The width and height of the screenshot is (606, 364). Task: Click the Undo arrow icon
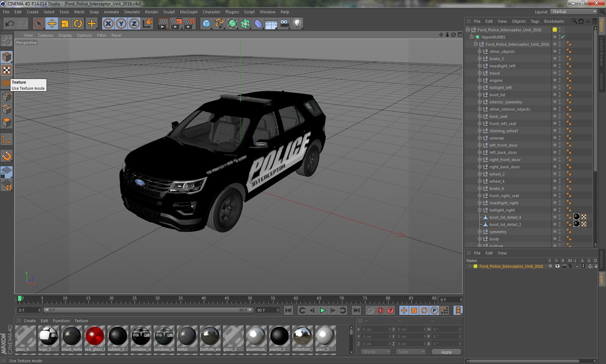click(10, 24)
